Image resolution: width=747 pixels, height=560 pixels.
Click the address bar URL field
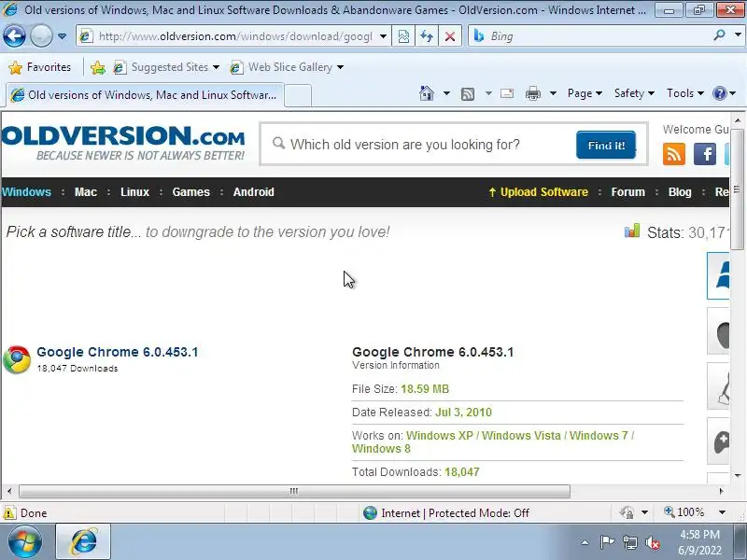pyautogui.click(x=235, y=36)
